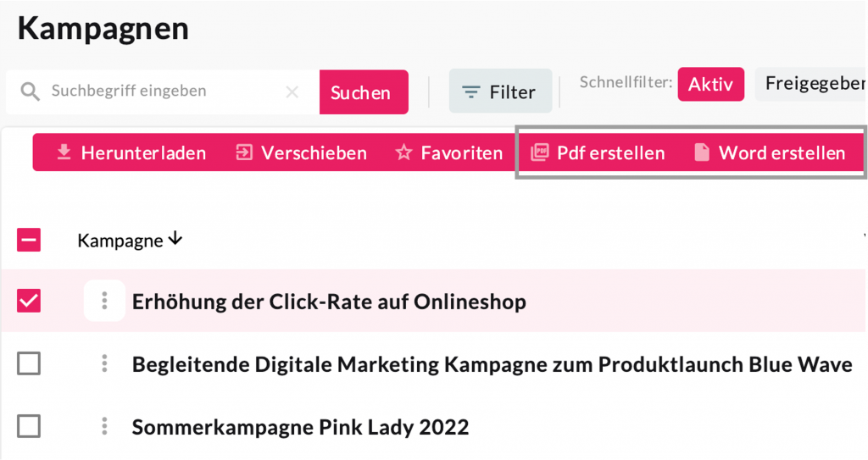
Task: Toggle the select-all checkbox in table header
Action: 29,241
